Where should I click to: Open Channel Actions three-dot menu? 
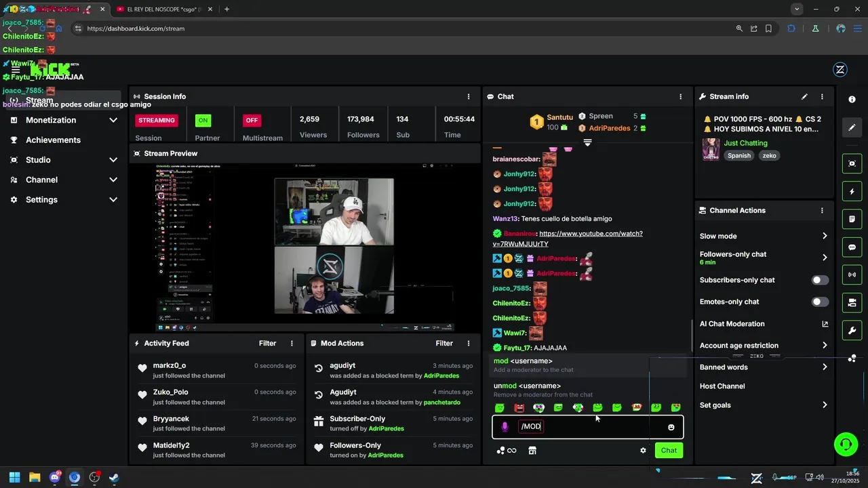pyautogui.click(x=823, y=211)
